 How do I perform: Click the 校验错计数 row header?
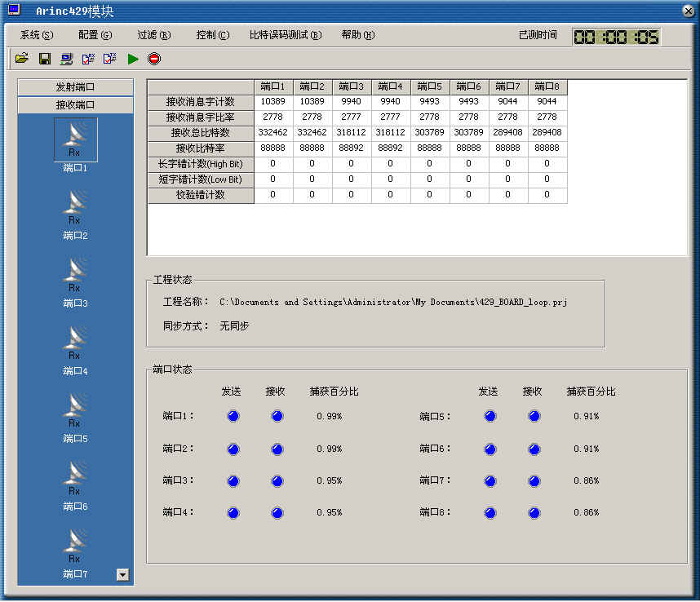pyautogui.click(x=201, y=195)
